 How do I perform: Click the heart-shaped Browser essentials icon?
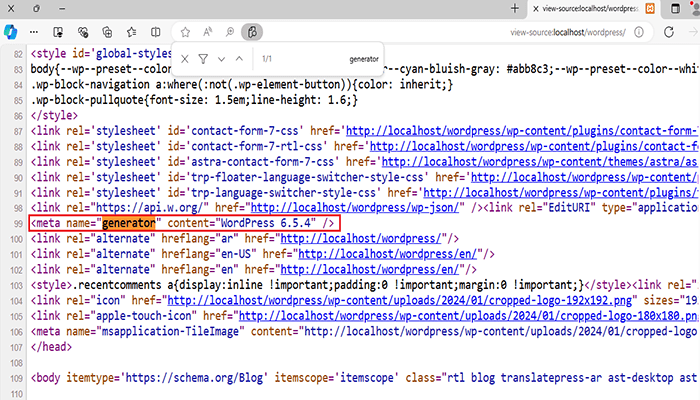coord(83,32)
